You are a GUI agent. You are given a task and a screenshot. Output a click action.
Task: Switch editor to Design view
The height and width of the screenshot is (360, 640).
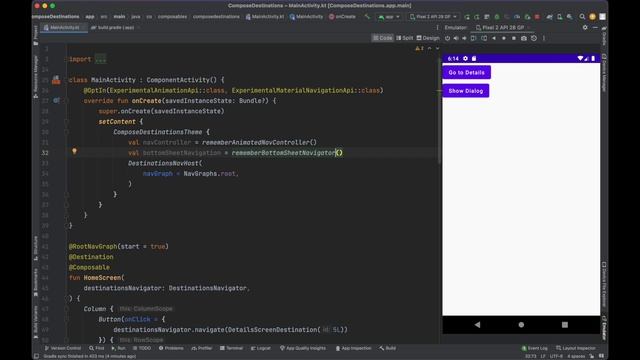(x=428, y=38)
